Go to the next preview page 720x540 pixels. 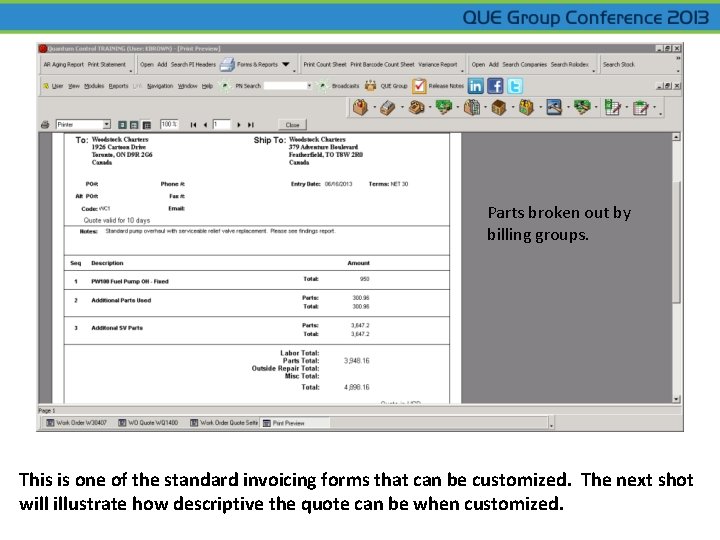coord(238,125)
